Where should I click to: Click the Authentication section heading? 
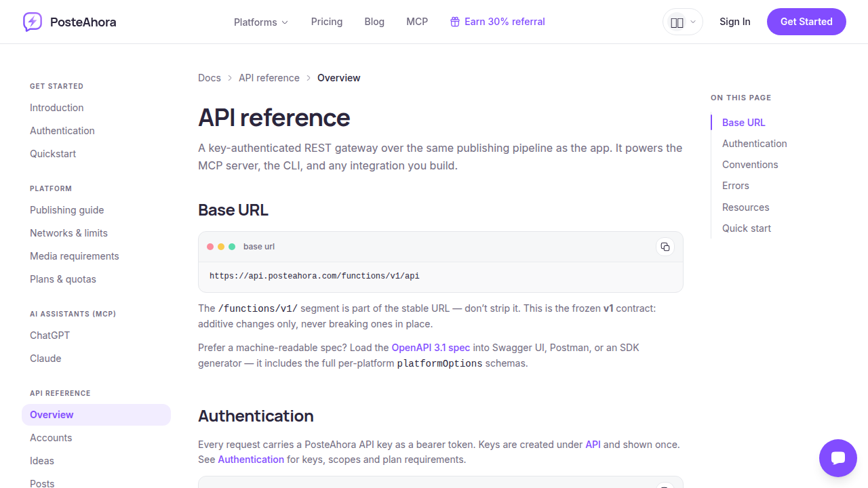pyautogui.click(x=256, y=415)
